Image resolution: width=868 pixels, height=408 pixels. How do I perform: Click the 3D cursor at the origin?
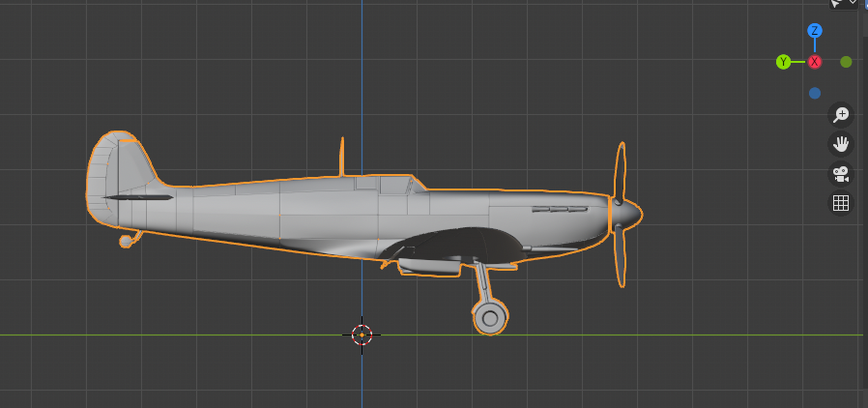point(362,335)
